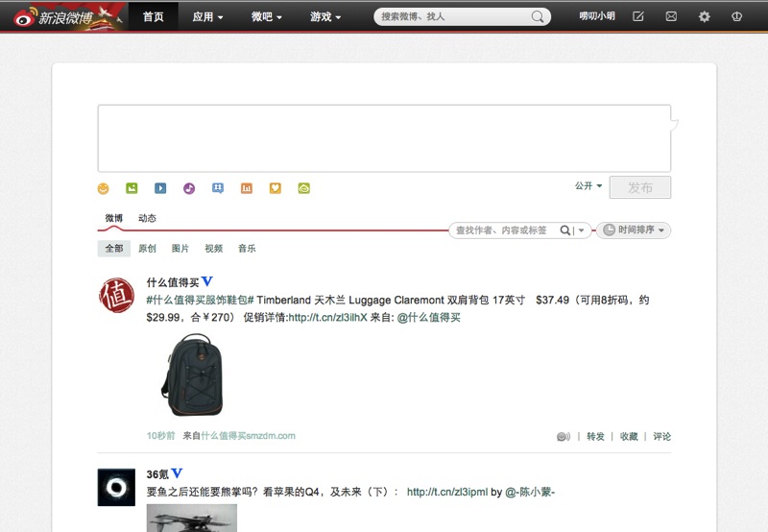Viewport: 768px width, 532px height.
Task: Add music with purple note icon
Action: (x=189, y=188)
